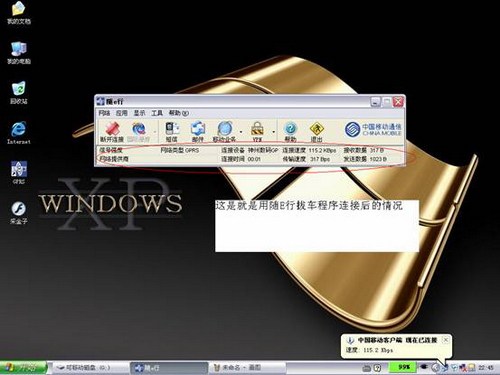Click the 退出 exit sign icon
The width and height of the screenshot is (500, 375).
317,131
